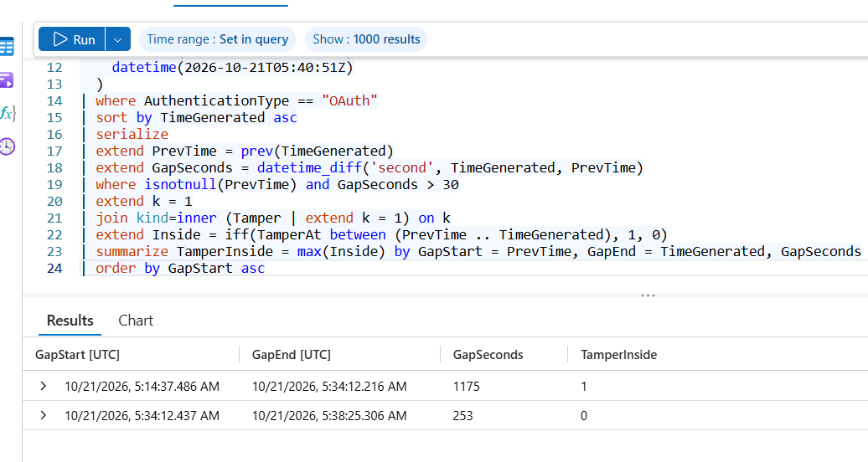Switch to the Results tab
Viewport: 868px width, 462px height.
(70, 321)
